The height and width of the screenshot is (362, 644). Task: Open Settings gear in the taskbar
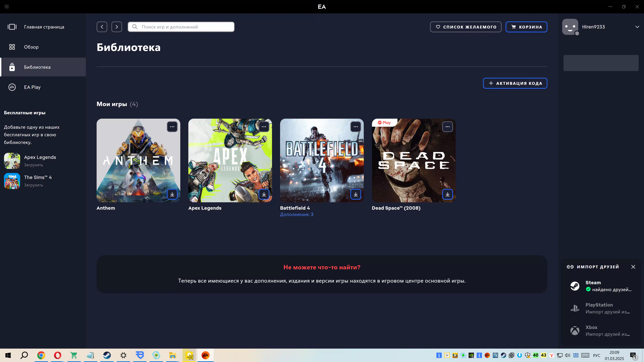(x=123, y=355)
